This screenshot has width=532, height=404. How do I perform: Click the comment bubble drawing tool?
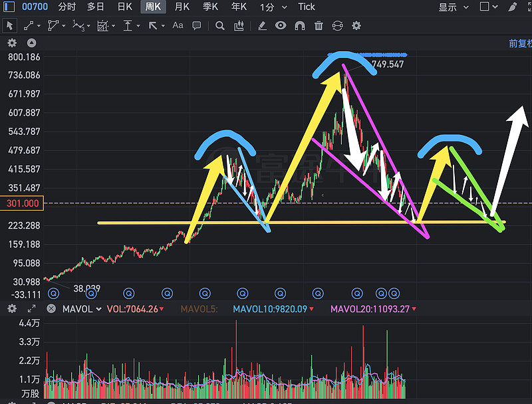(x=198, y=25)
